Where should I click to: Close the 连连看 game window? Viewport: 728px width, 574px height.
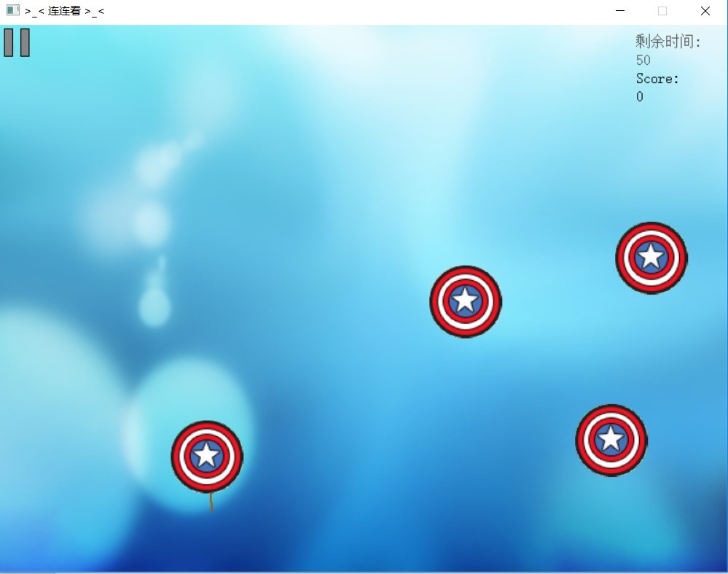point(705,11)
